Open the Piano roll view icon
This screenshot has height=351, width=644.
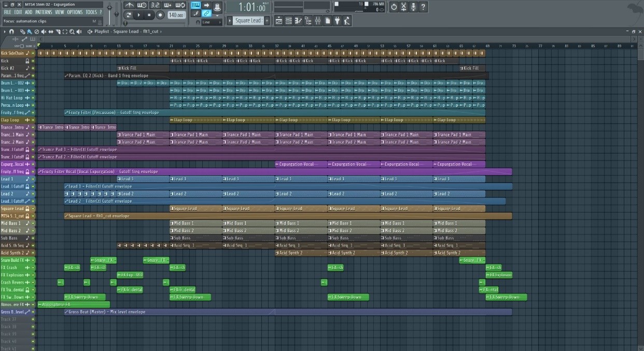coord(299,21)
